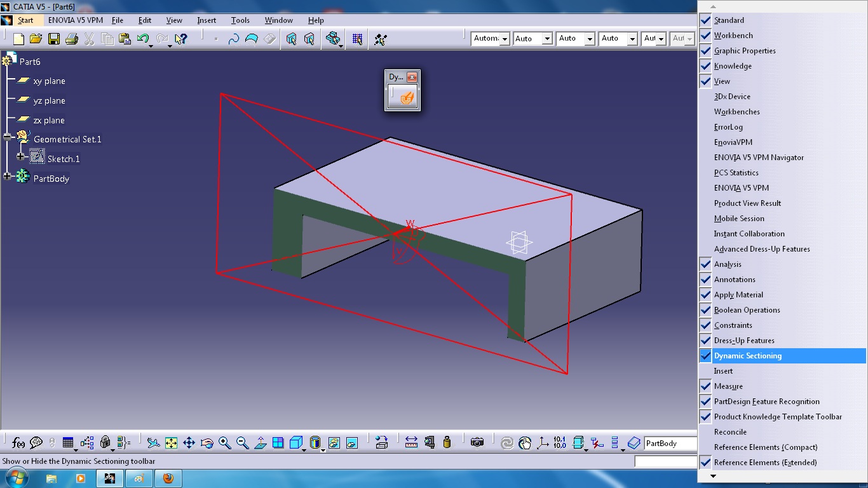Select the zx plane in tree
Image resolution: width=868 pixels, height=488 pixels.
pos(49,121)
